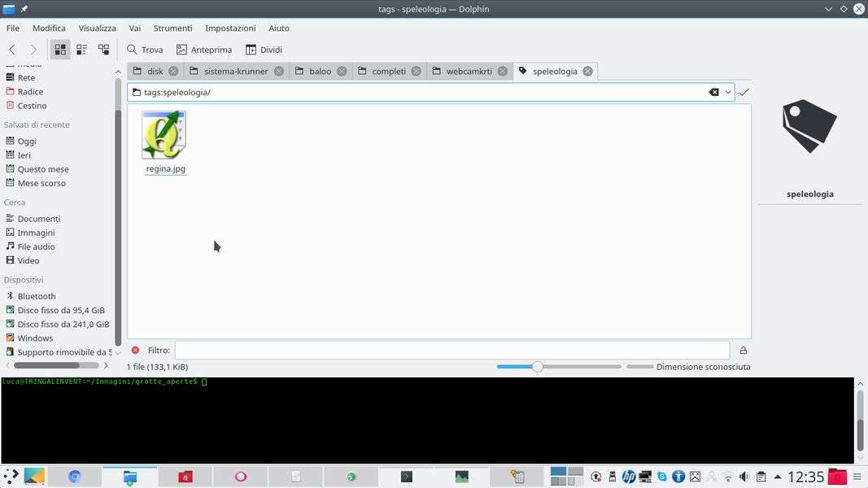Screen dimensions: 868x488
Task: Click the places panel horizontal scrollbar
Action: (x=56, y=365)
